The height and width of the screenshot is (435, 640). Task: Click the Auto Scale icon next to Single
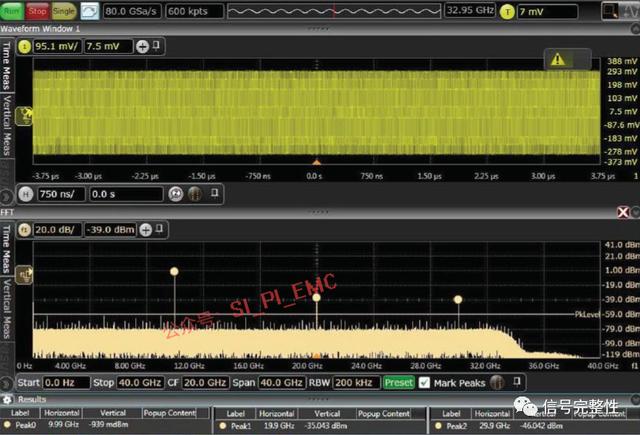coord(89,11)
